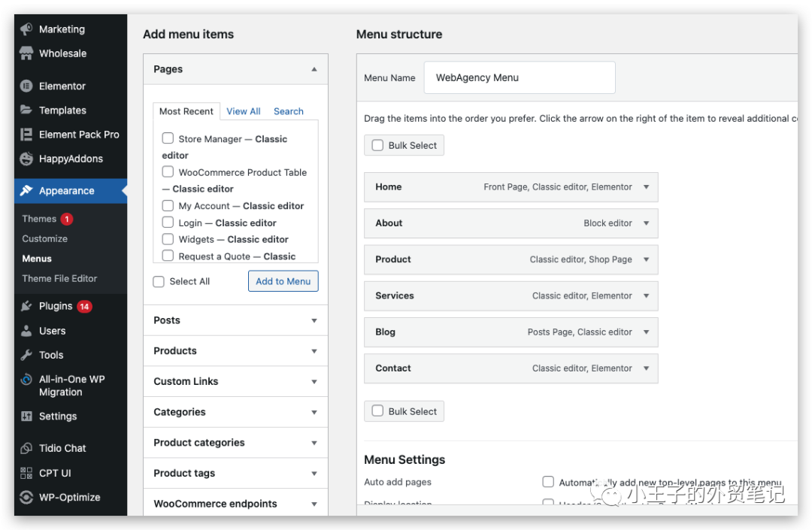Click the Element Pack Pro icon

pos(26,135)
